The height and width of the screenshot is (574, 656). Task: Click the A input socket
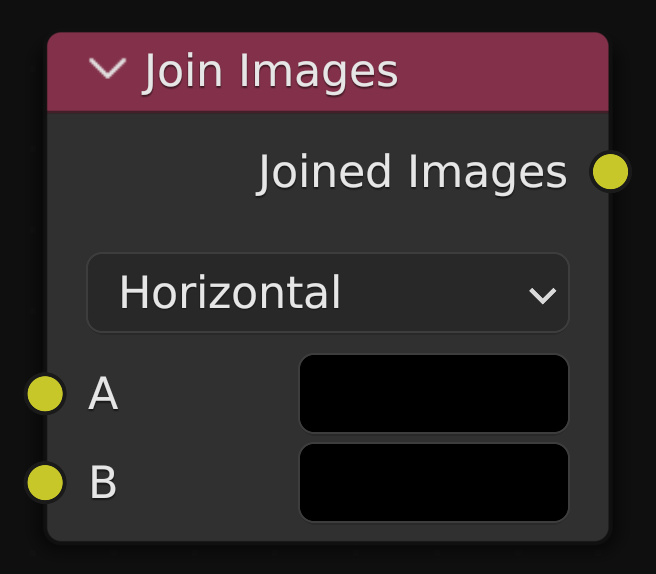46,394
